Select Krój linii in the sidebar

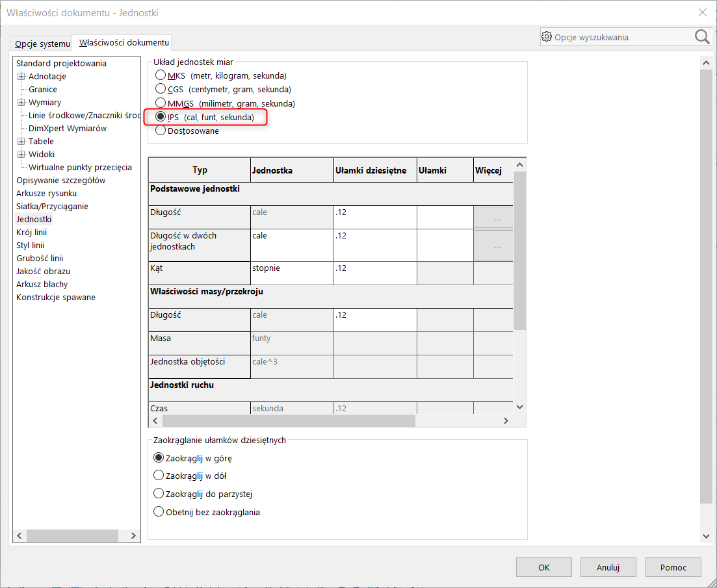point(31,232)
